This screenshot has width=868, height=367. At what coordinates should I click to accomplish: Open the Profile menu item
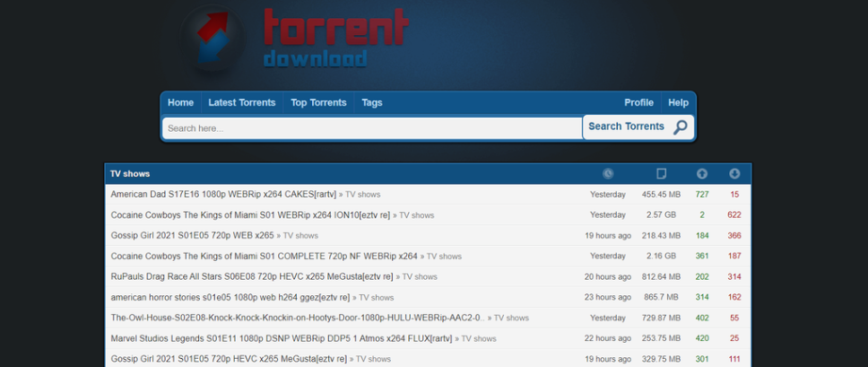[638, 103]
